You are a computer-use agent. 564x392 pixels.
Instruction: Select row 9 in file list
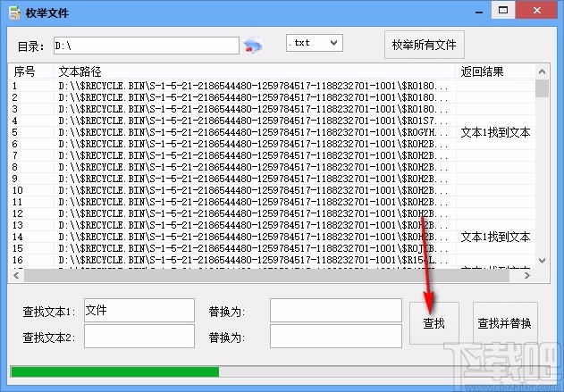272,179
